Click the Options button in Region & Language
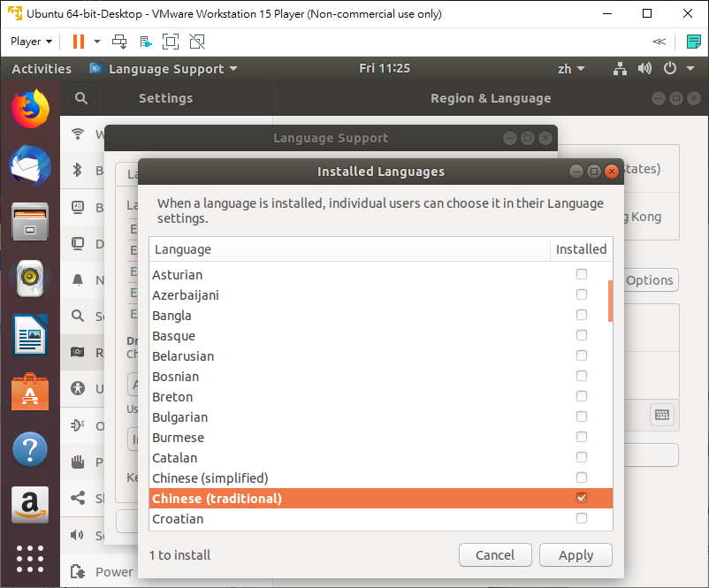Image resolution: width=709 pixels, height=588 pixels. [650, 280]
